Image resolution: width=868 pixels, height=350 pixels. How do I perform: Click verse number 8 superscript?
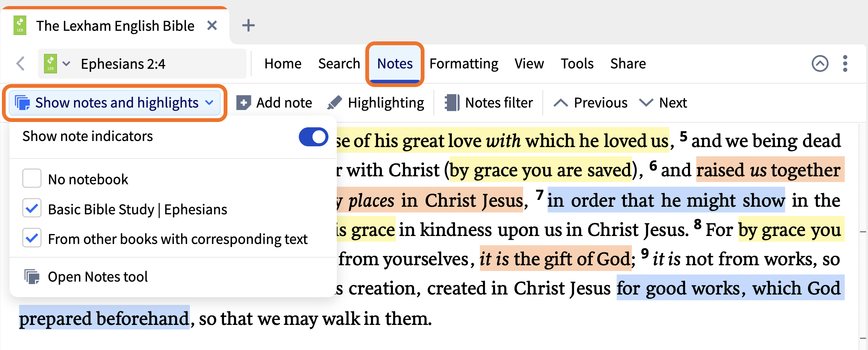click(698, 225)
